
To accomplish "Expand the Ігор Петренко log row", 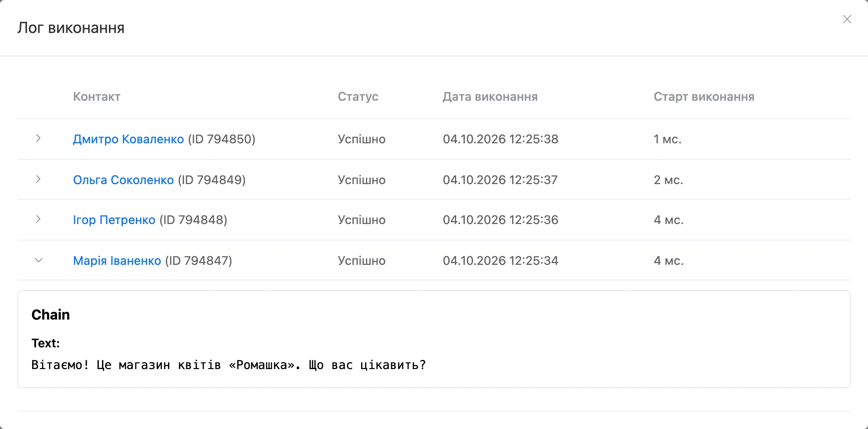I will click(38, 219).
